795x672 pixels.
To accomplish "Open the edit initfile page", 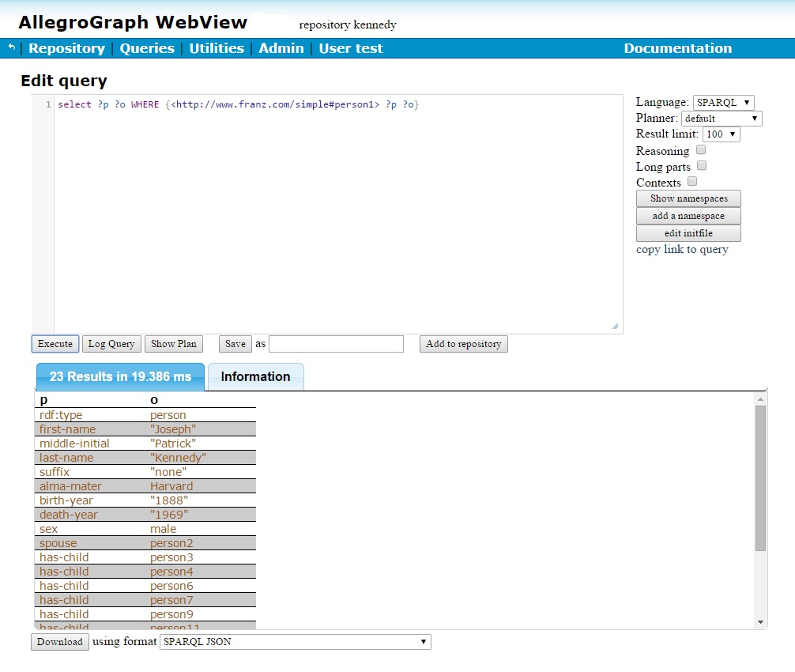I will 688,232.
